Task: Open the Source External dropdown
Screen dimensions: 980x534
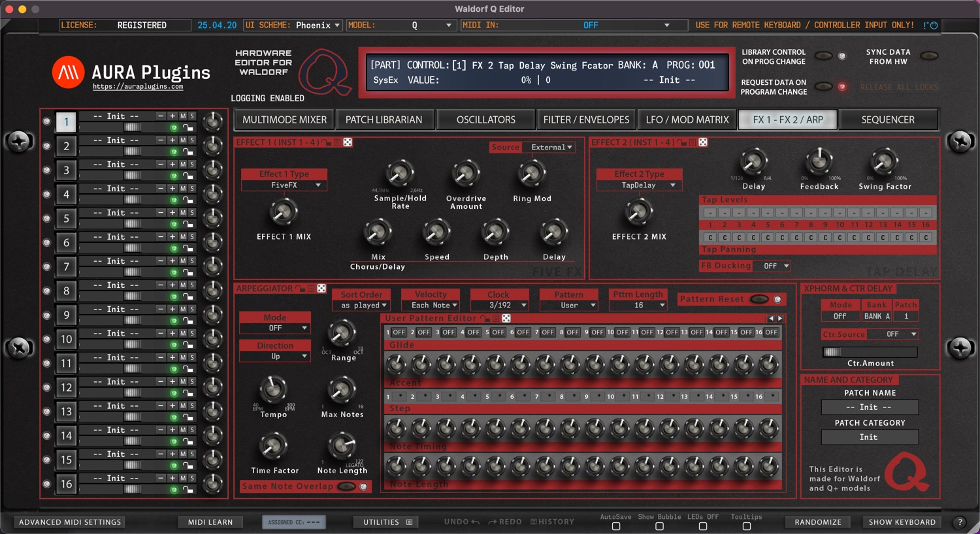Action: click(549, 148)
